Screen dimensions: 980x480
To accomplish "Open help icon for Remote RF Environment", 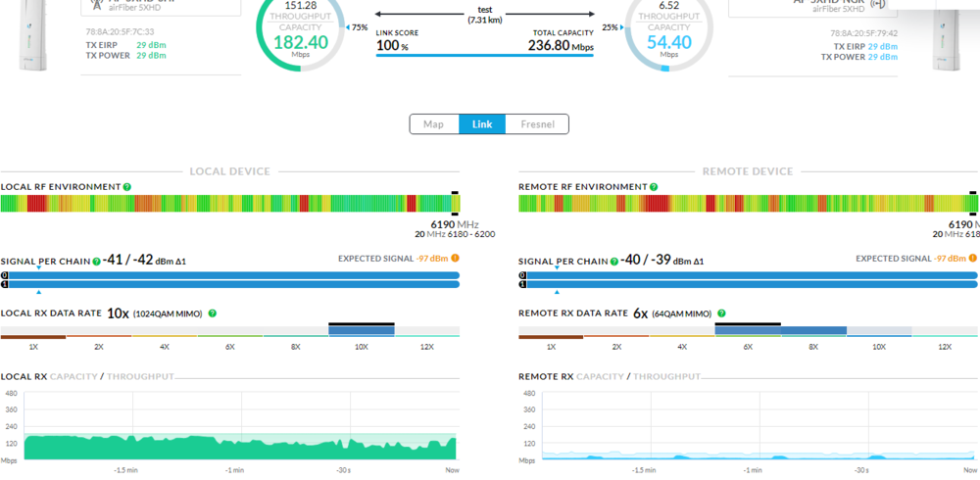I will point(654,187).
